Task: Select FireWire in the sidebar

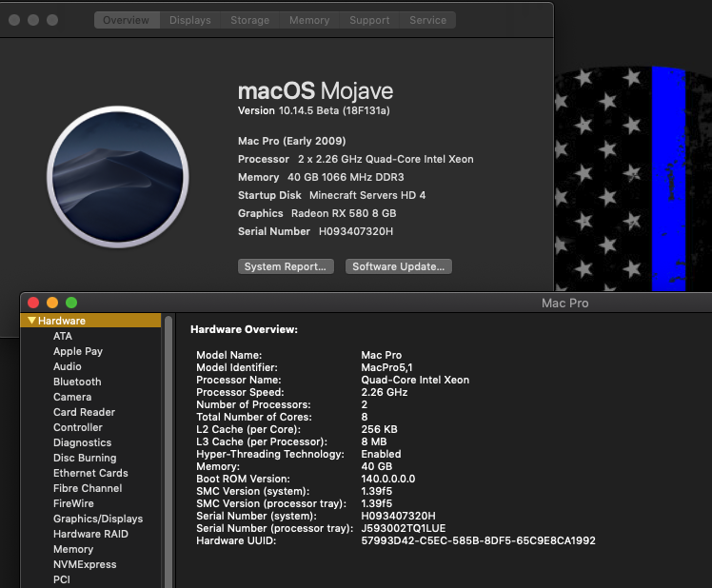Action: point(73,503)
